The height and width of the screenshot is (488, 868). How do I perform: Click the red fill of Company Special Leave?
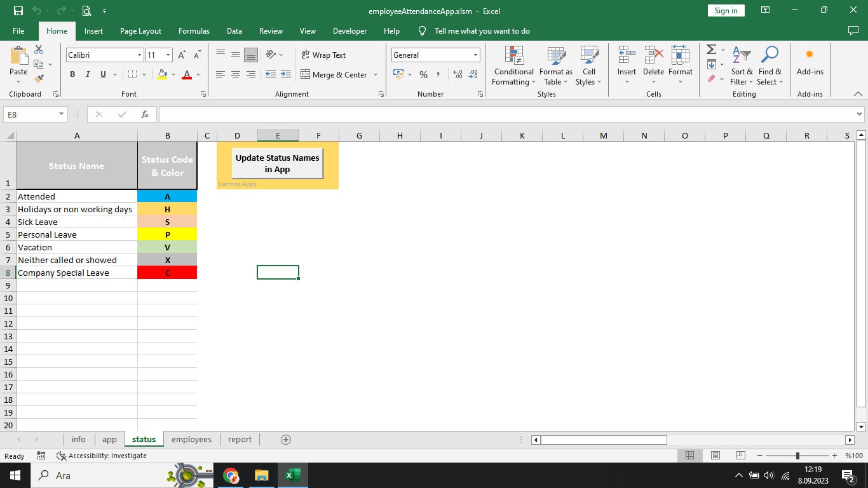[167, 273]
